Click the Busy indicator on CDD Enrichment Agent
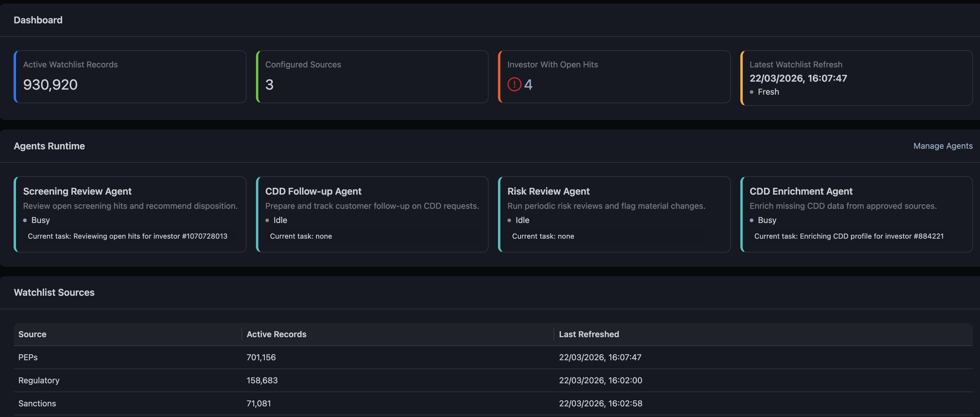 752,220
